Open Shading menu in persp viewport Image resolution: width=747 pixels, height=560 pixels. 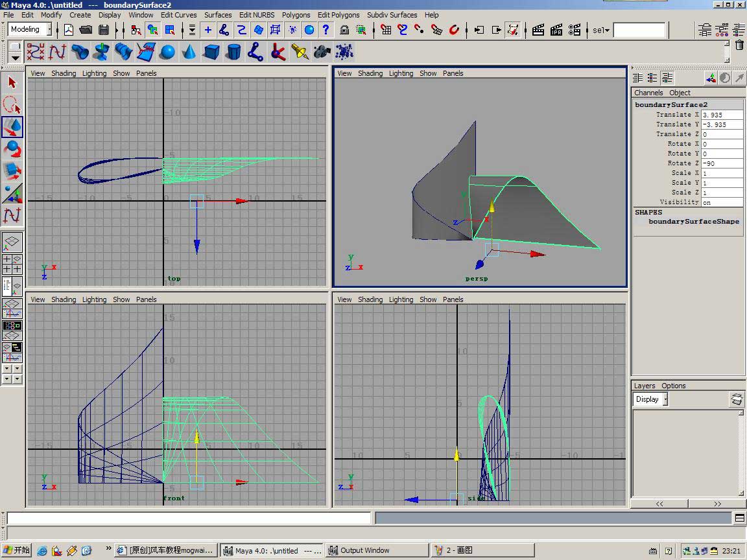(x=370, y=73)
